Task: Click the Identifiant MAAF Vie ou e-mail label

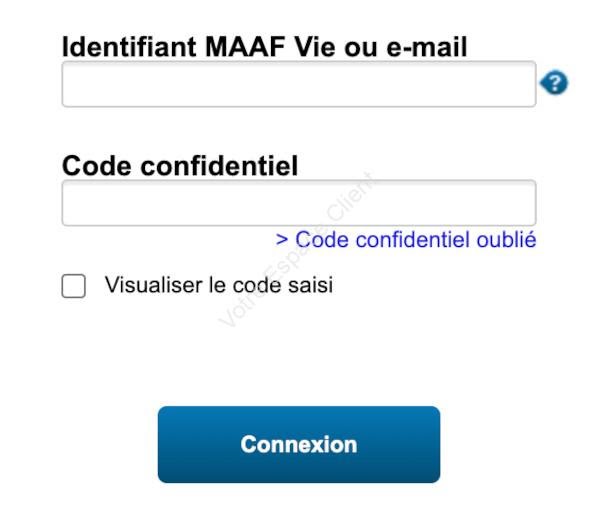Action: point(264,47)
